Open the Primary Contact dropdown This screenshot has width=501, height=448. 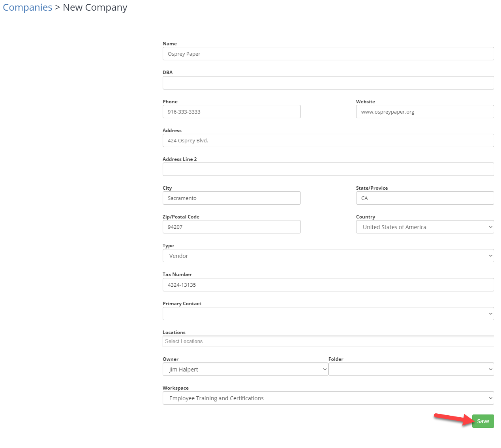coord(328,314)
